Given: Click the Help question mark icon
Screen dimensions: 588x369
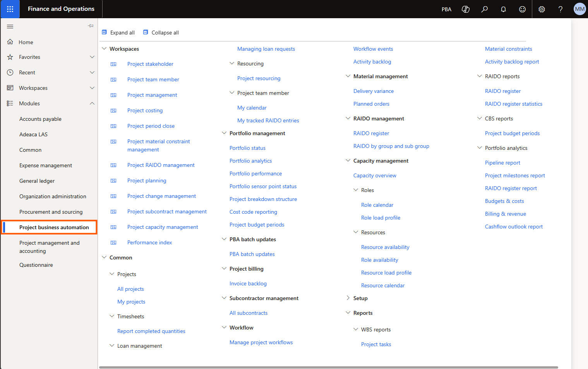Looking at the screenshot, I should tap(560, 9).
